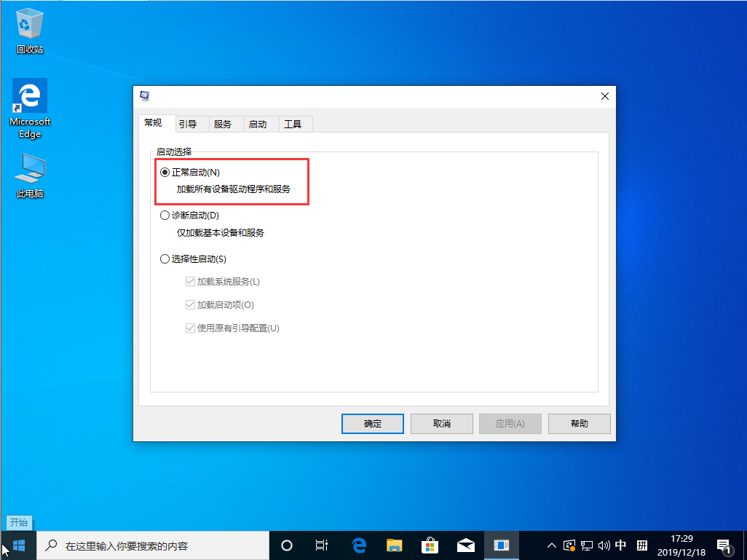Select the 选择性启动 radio option

pyautogui.click(x=165, y=259)
